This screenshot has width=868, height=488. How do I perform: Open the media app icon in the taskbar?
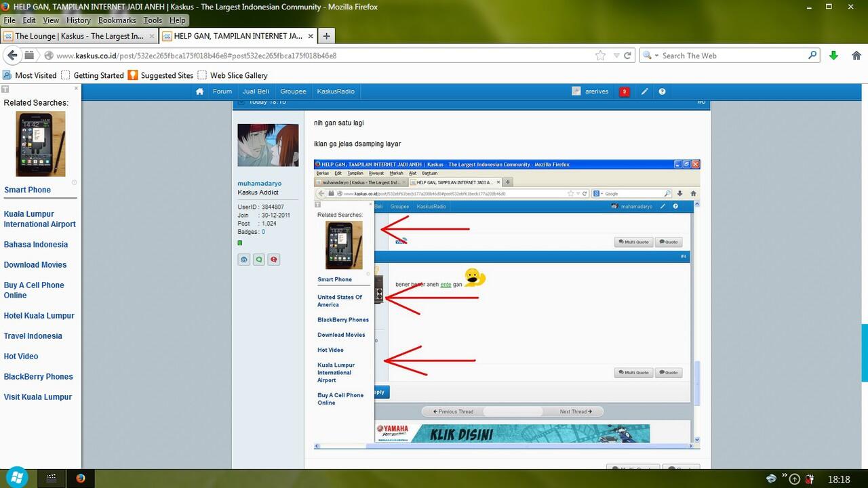point(51,478)
